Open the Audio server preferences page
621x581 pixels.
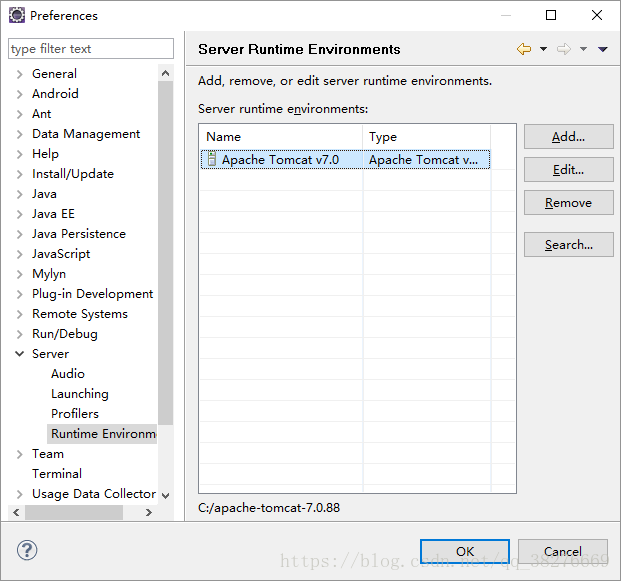68,373
